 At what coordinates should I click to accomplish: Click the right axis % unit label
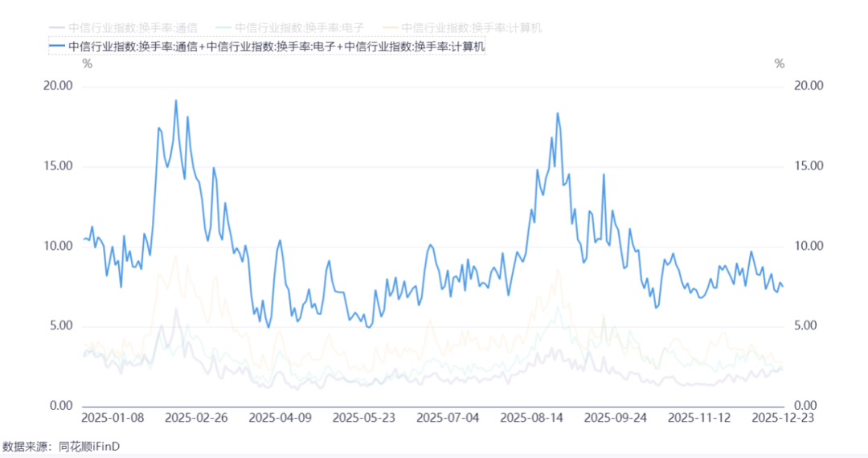coord(780,64)
